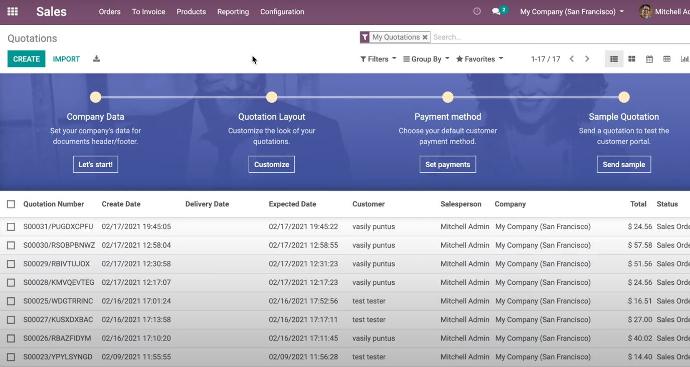Click the Sales app title
This screenshot has height=367, width=690.
(x=51, y=11)
